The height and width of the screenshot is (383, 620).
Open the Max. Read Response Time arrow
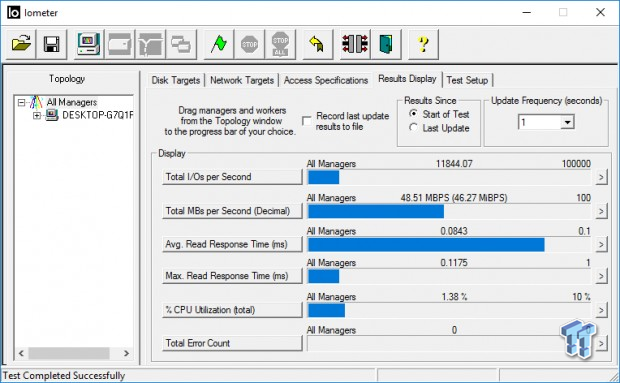pyautogui.click(x=601, y=276)
